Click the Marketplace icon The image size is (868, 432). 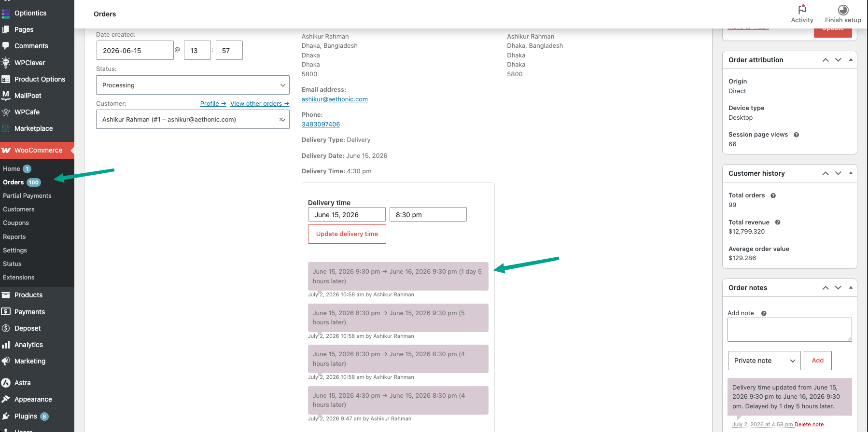6,128
